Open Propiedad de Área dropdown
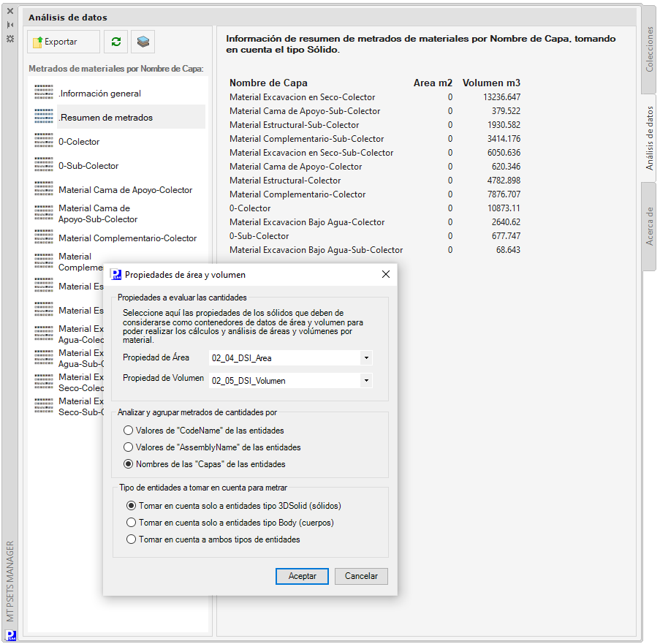The height and width of the screenshot is (644, 660). coord(366,358)
